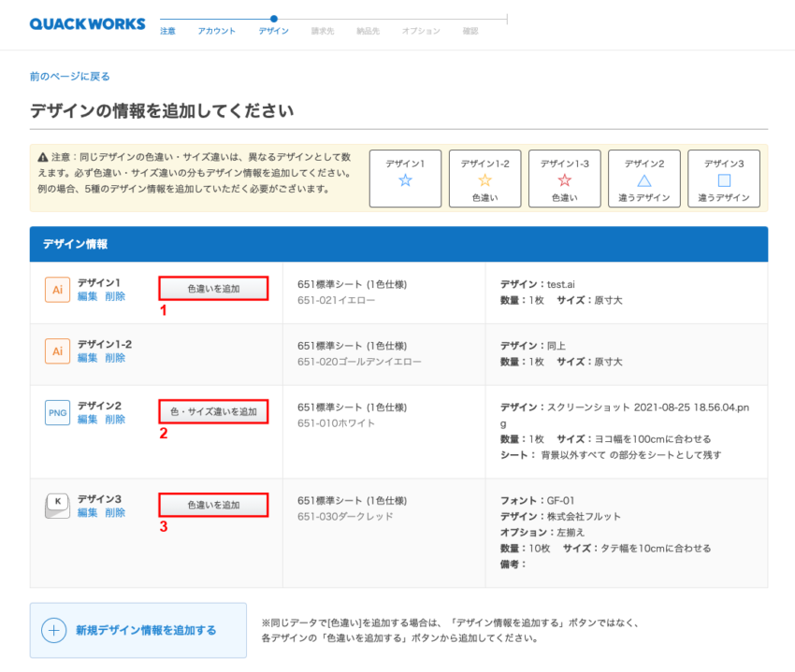Click 色・サイズ違いを追加 button for デザイン2
The width and height of the screenshot is (795, 672).
[x=213, y=411]
